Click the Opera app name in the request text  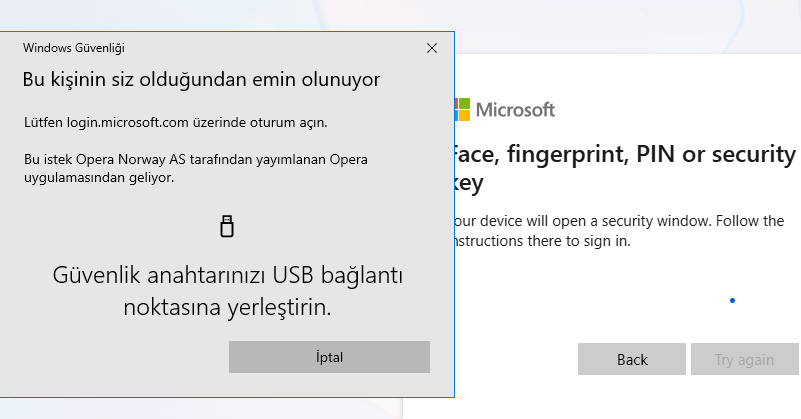click(x=348, y=159)
